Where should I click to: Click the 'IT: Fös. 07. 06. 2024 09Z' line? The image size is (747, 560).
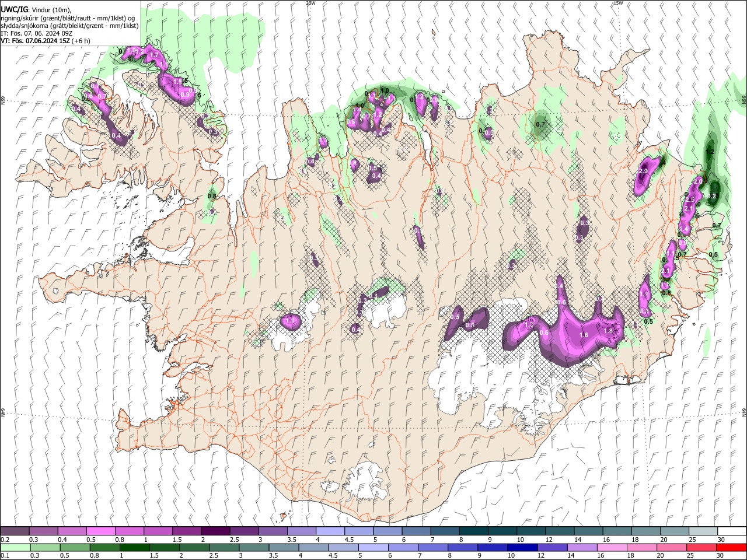pos(36,33)
